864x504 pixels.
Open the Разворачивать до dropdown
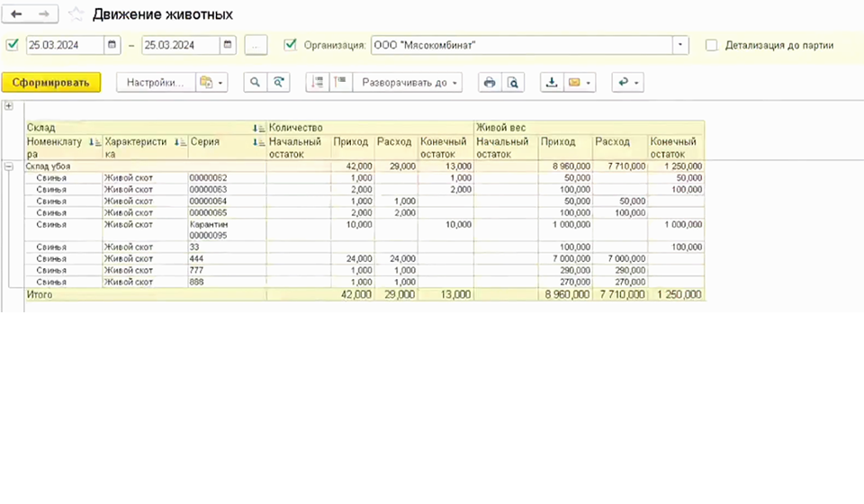click(408, 83)
